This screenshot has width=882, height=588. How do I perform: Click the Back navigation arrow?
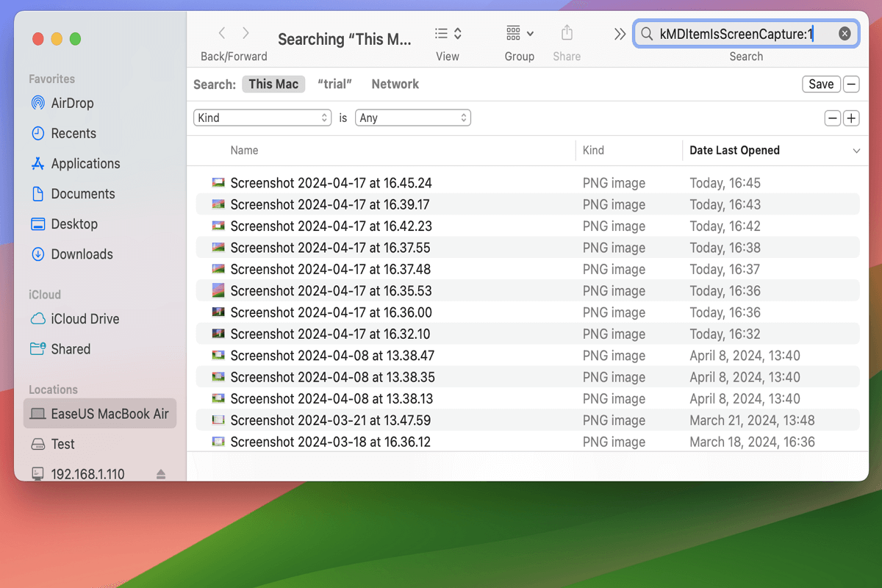coord(221,33)
